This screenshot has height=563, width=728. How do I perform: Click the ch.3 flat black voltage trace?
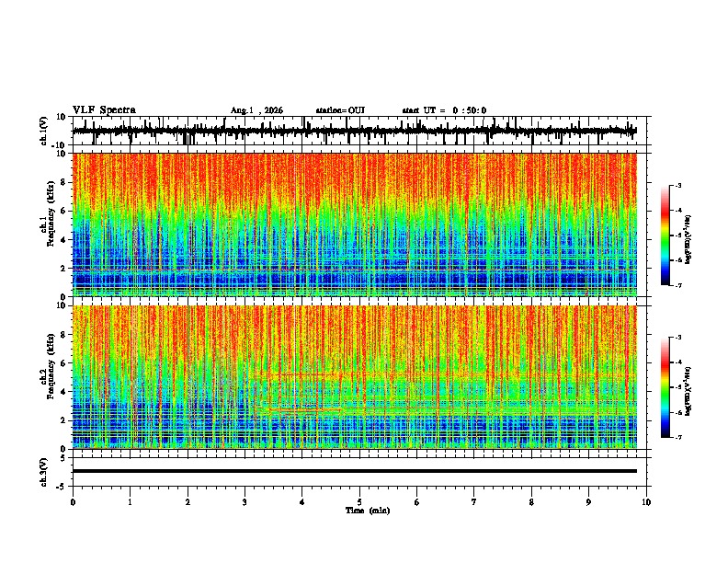[355, 471]
